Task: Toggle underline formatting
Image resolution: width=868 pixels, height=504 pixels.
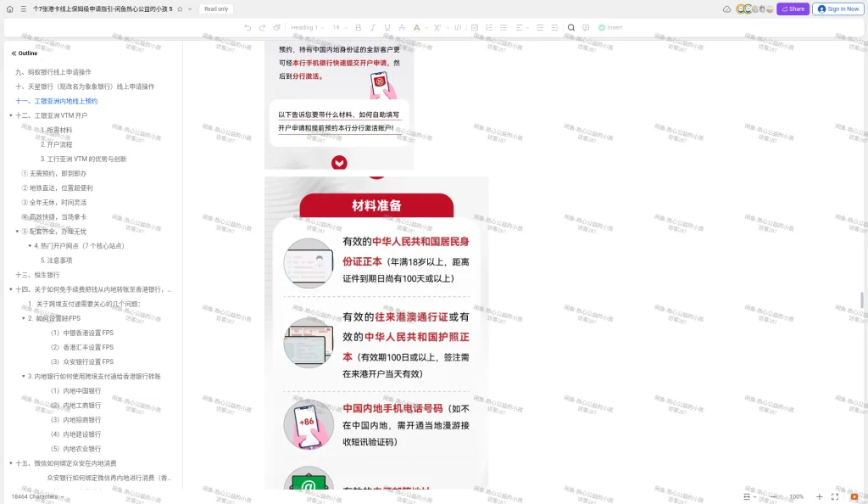Action: [387, 27]
